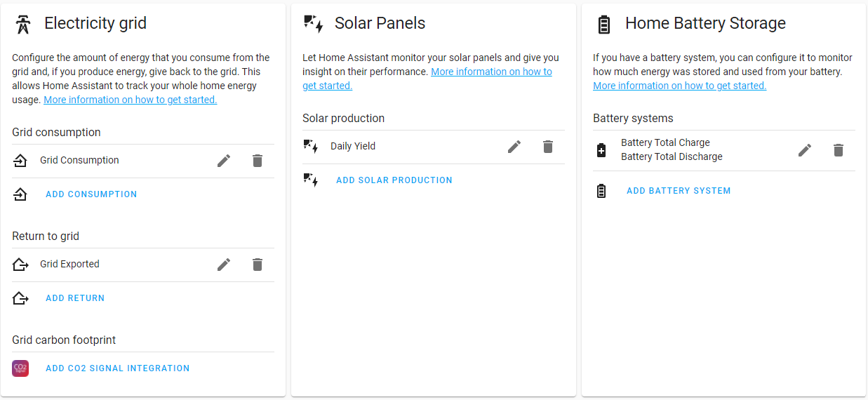Edit the Grid Consumption entry
This screenshot has width=868, height=400.
click(224, 161)
